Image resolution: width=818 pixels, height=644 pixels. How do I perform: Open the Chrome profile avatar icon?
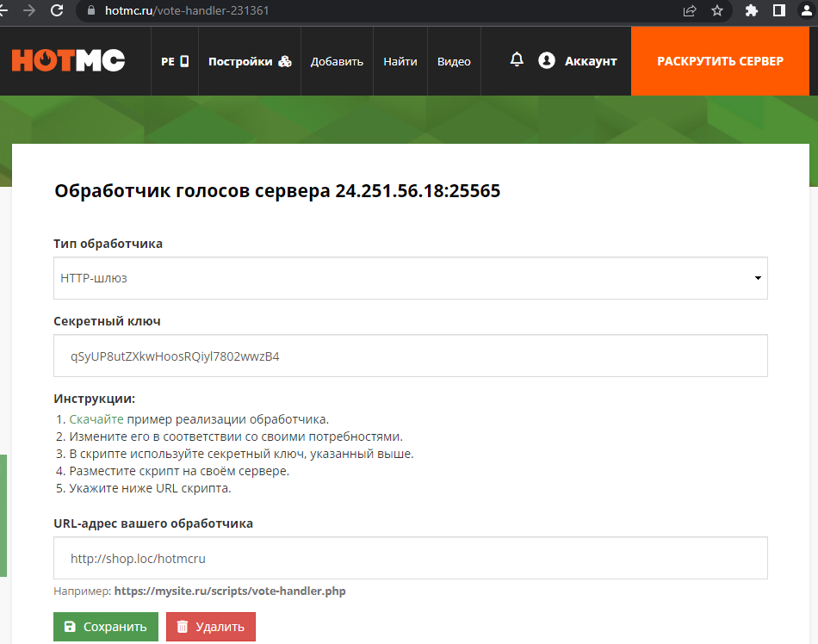(806, 11)
